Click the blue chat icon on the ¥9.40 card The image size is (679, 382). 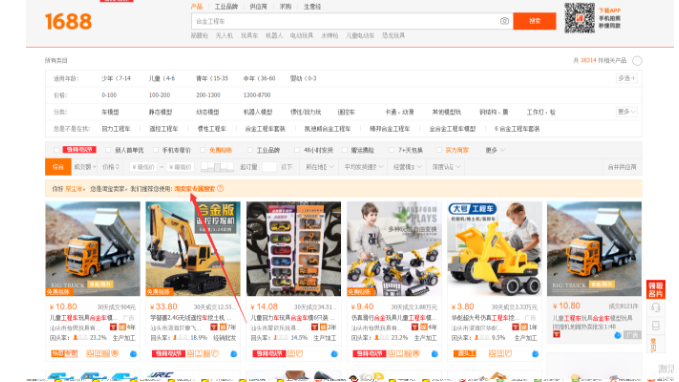pos(435,354)
